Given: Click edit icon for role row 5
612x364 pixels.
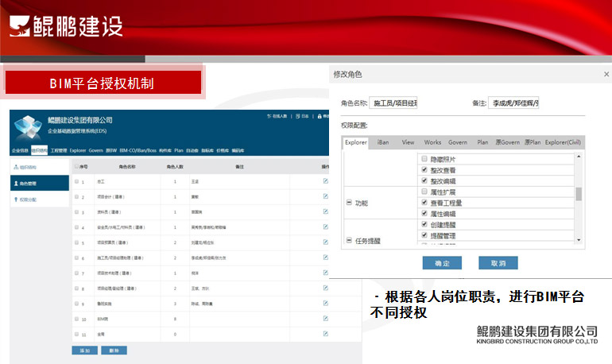Looking at the screenshot, I should pyautogui.click(x=326, y=242).
